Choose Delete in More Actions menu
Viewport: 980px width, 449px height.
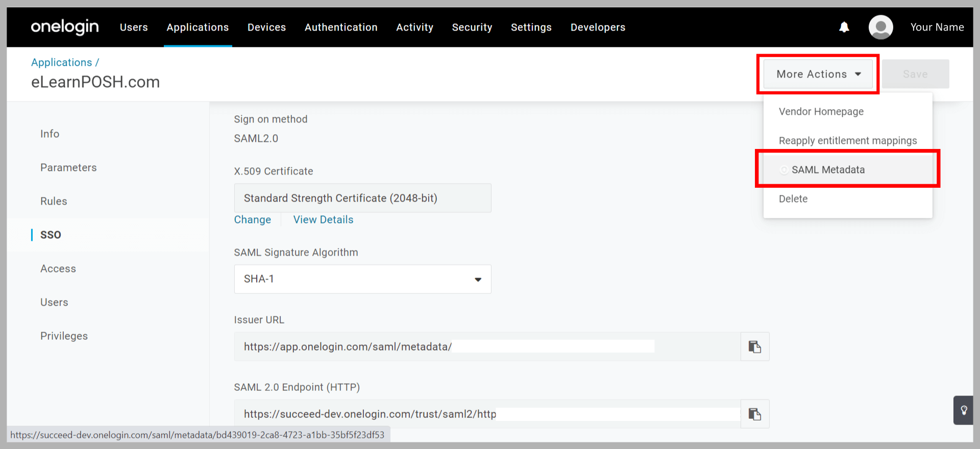coord(793,199)
